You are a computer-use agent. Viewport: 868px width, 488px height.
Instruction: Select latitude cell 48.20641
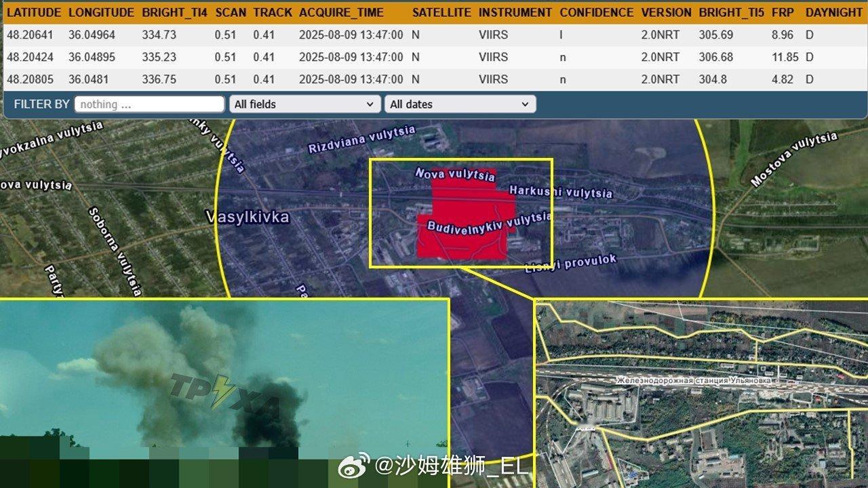click(29, 35)
